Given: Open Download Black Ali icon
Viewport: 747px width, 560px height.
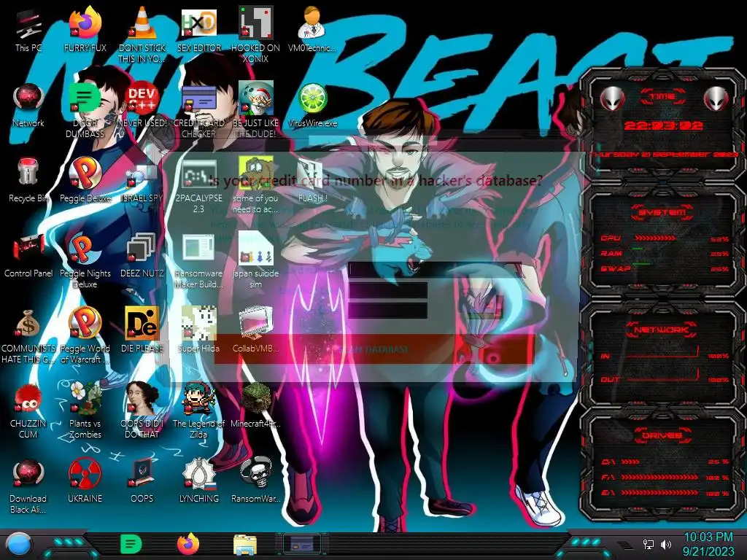Looking at the screenshot, I should 28,486.
